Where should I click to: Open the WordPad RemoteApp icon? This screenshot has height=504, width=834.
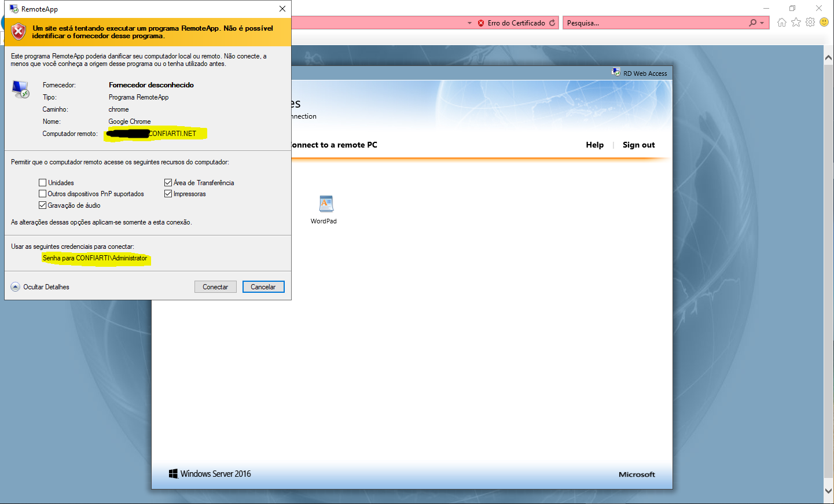pos(326,204)
